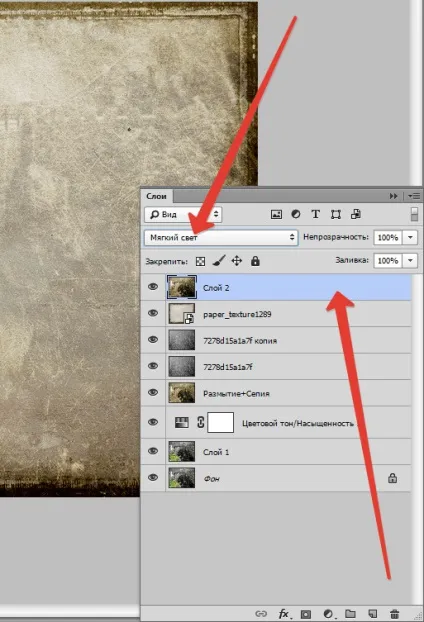This screenshot has height=622, width=424.
Task: Click the lock all padlock icon
Action: 255,261
